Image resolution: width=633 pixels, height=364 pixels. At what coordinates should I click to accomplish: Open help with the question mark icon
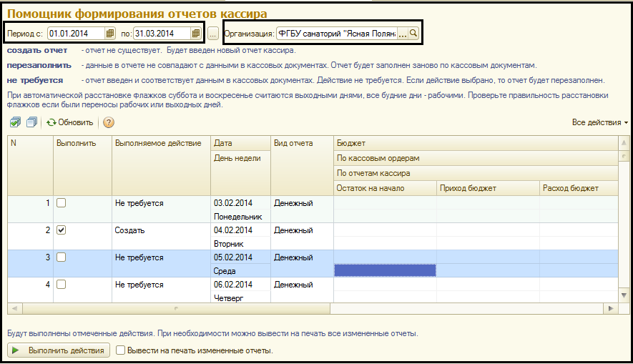[x=108, y=122]
